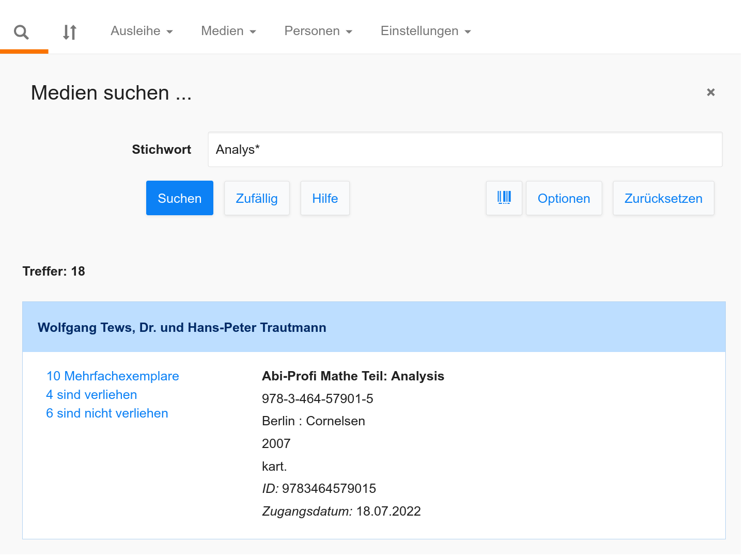The image size is (748, 560).
Task: Open the 10 Mehrfachexemplare link
Action: [113, 376]
